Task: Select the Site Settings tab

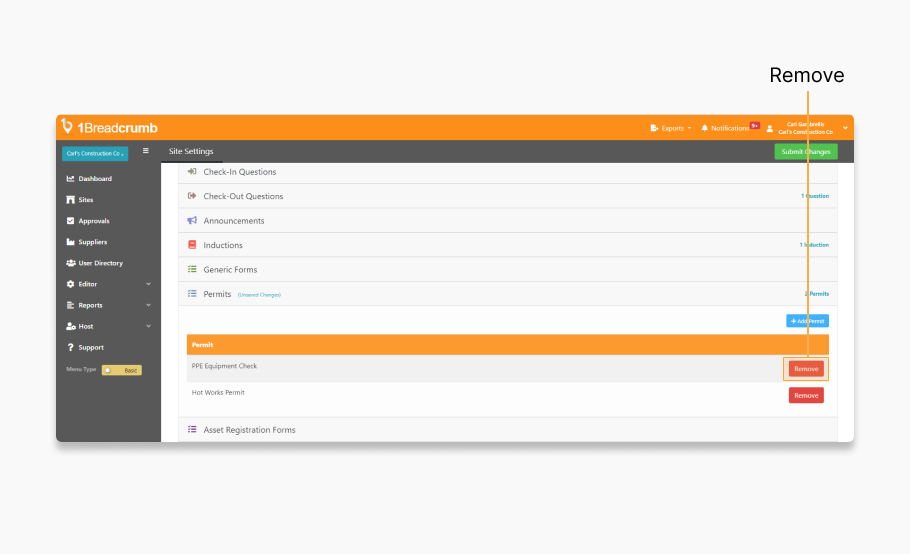Action: (191, 151)
